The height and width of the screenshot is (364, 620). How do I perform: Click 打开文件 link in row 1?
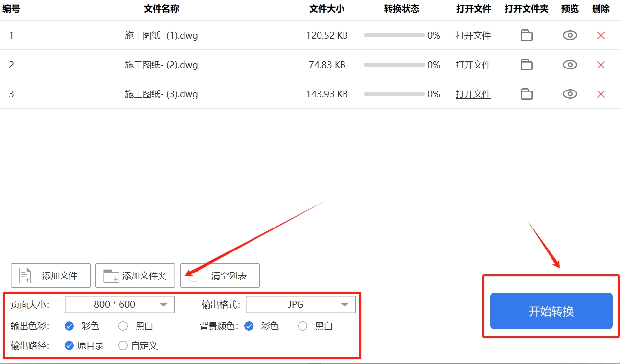point(473,35)
